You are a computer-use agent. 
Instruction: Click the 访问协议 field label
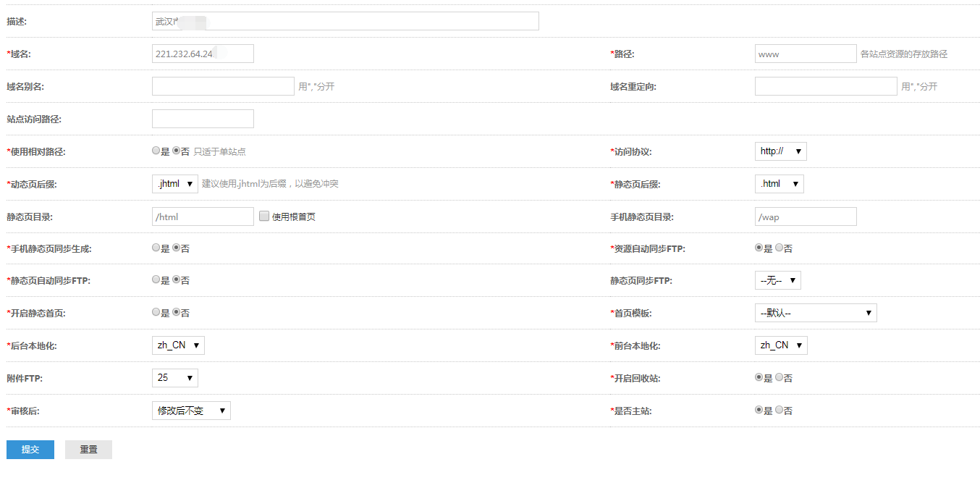click(631, 152)
